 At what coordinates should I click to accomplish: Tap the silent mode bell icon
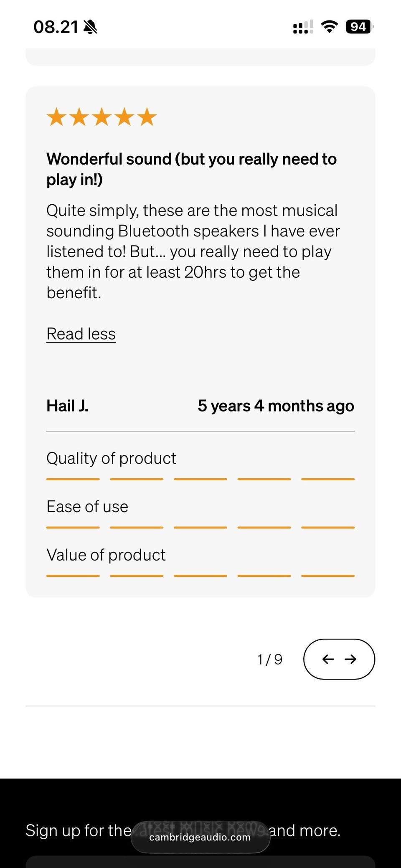tap(90, 28)
